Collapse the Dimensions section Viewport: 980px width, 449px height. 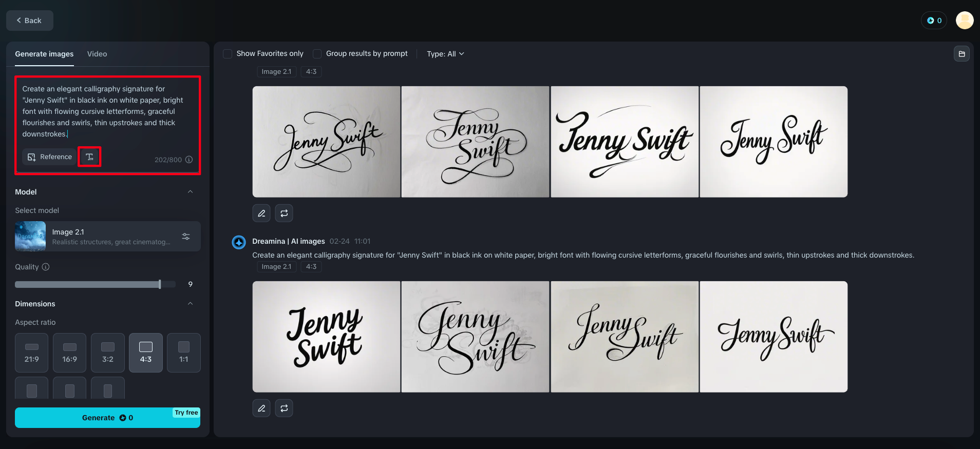(190, 304)
